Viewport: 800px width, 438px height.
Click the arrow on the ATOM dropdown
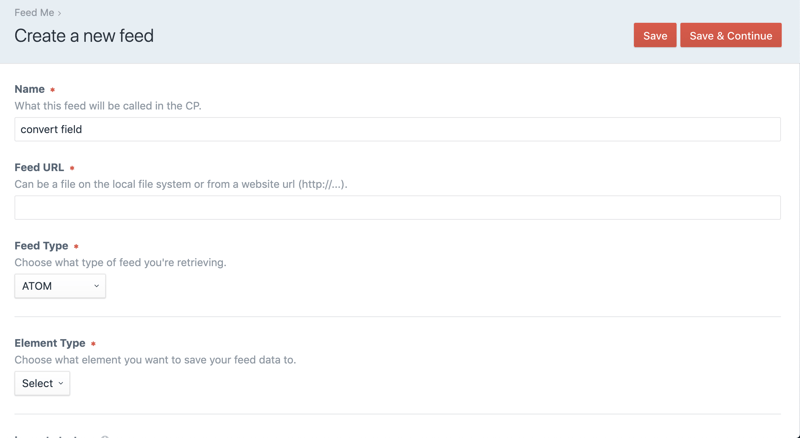(96, 286)
